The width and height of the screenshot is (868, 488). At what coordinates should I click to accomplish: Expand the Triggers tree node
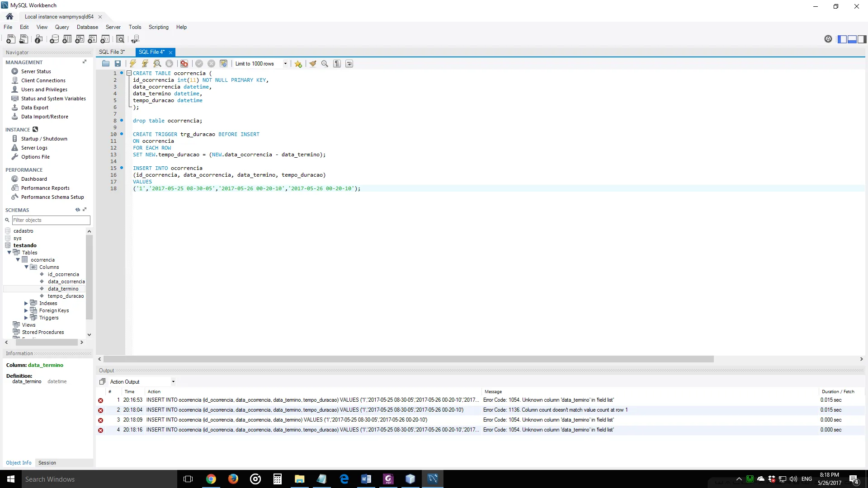tap(26, 318)
